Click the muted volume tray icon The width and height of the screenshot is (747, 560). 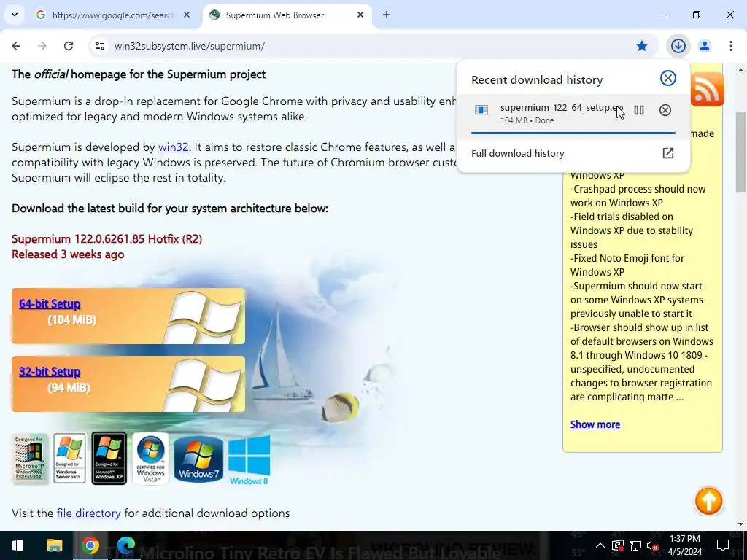653,545
